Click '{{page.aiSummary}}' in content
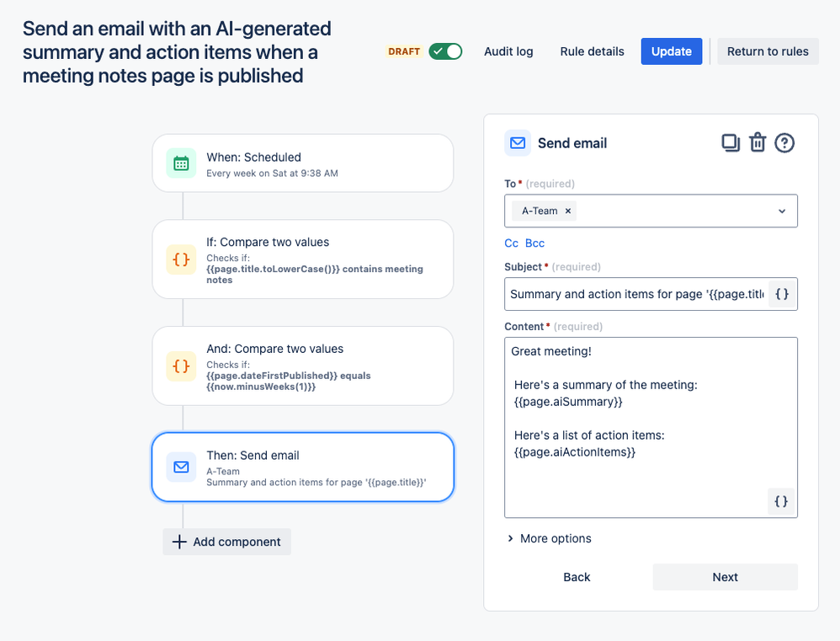Screen dimensions: 840x641 [568, 402]
